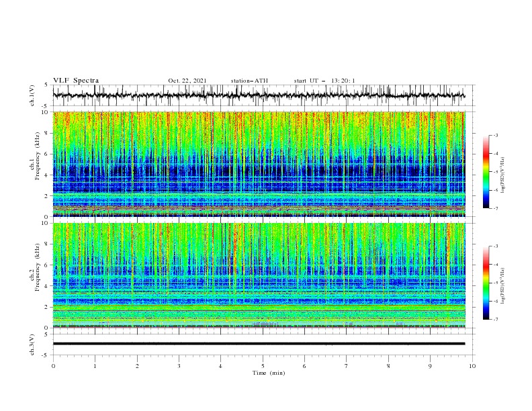Viewport: 532px width, 411px height.
Task: Click the '-3' label on lower colorbar
Action: tap(495, 246)
